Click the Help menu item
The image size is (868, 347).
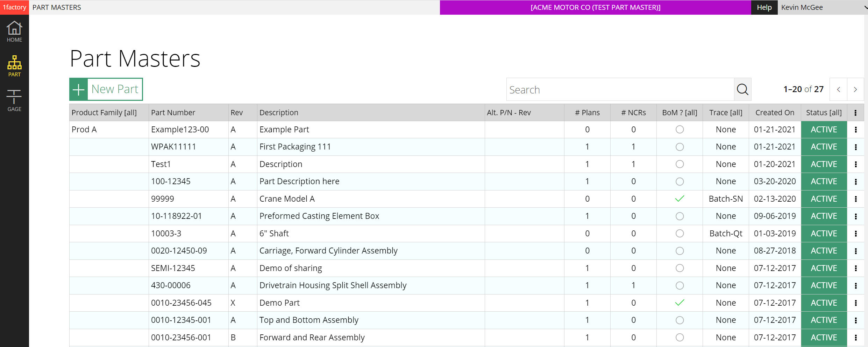click(x=764, y=7)
